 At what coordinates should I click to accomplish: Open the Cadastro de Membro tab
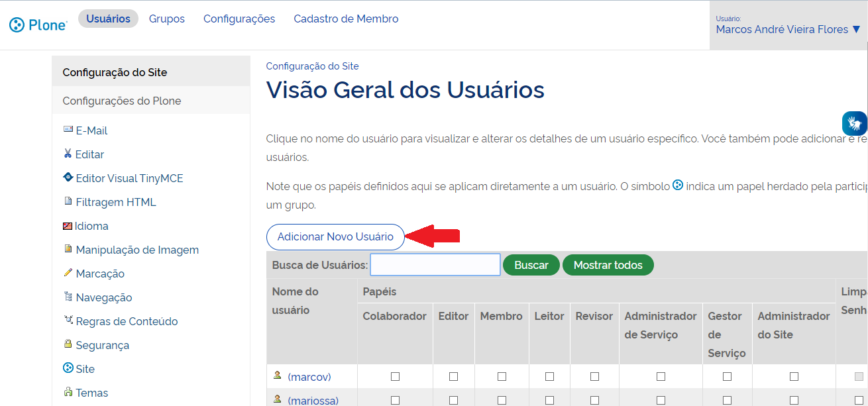tap(346, 19)
